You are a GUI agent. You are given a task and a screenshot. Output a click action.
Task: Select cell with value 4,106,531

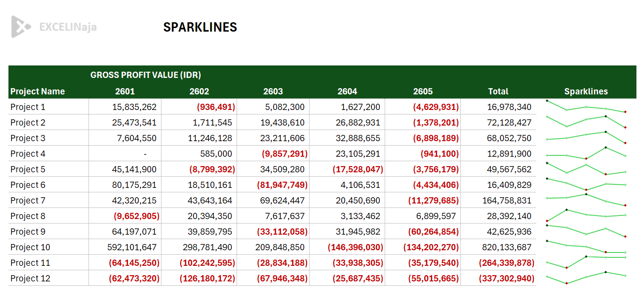click(x=347, y=185)
